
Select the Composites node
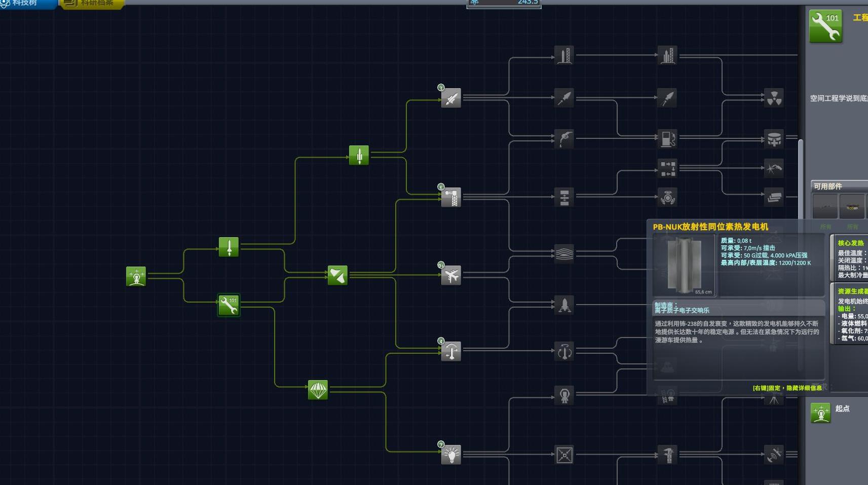click(x=774, y=168)
